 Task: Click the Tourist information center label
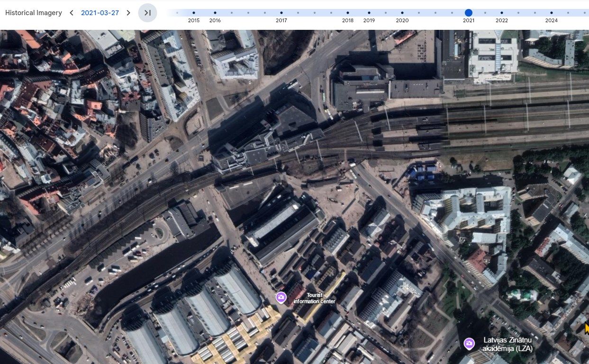(314, 298)
